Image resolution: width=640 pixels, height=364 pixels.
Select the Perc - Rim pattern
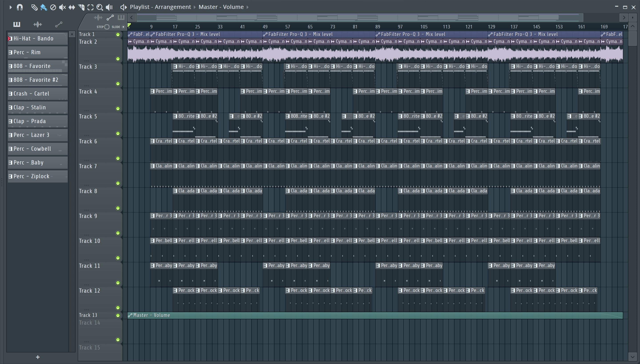(x=38, y=52)
